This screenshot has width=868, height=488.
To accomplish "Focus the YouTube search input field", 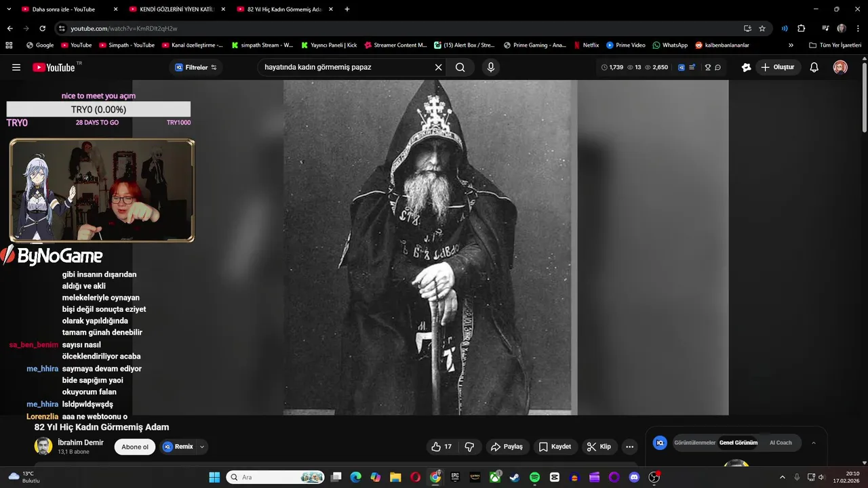I will coord(346,67).
